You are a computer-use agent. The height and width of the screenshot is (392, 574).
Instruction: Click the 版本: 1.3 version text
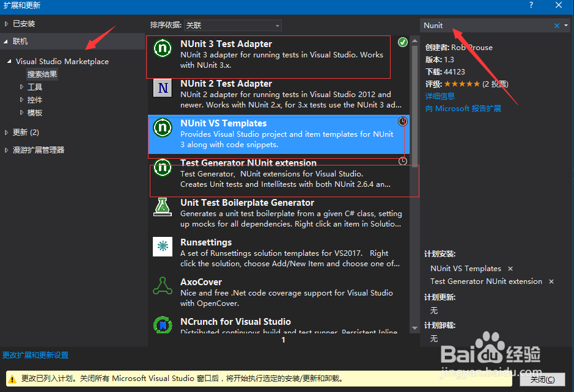coord(440,60)
